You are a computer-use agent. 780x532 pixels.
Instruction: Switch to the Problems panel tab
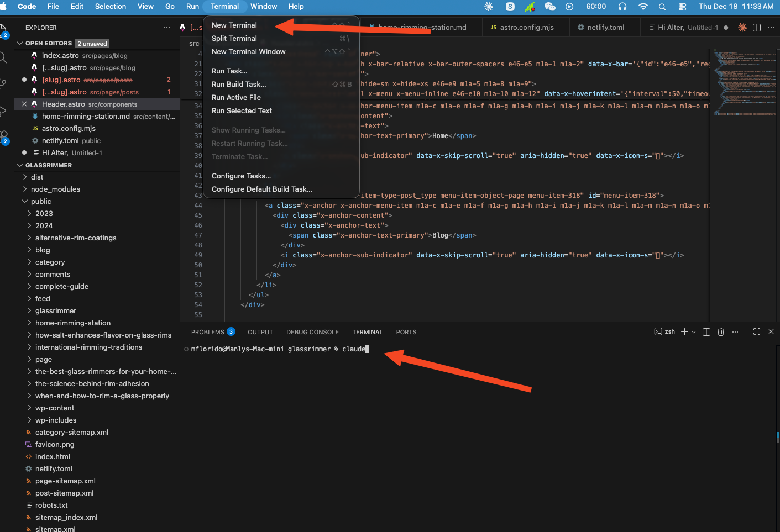click(x=213, y=332)
